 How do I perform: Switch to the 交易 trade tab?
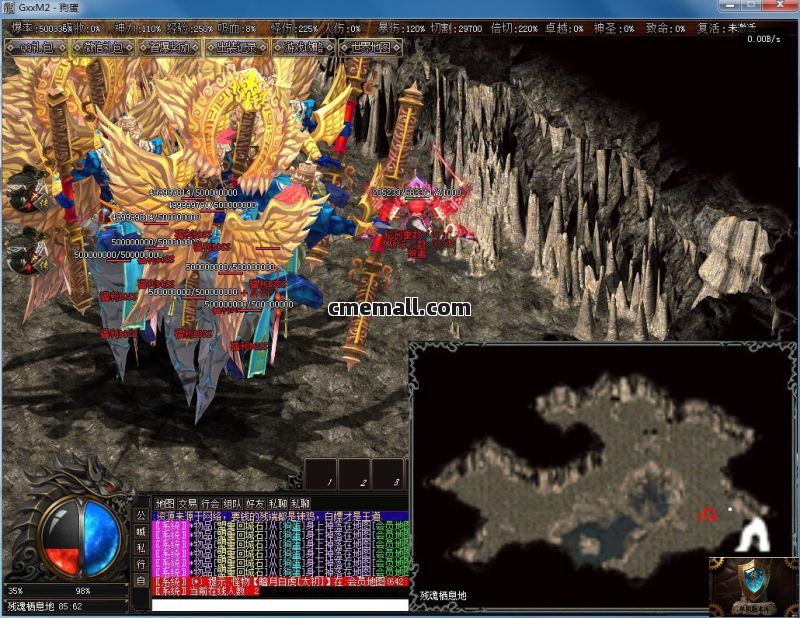188,503
